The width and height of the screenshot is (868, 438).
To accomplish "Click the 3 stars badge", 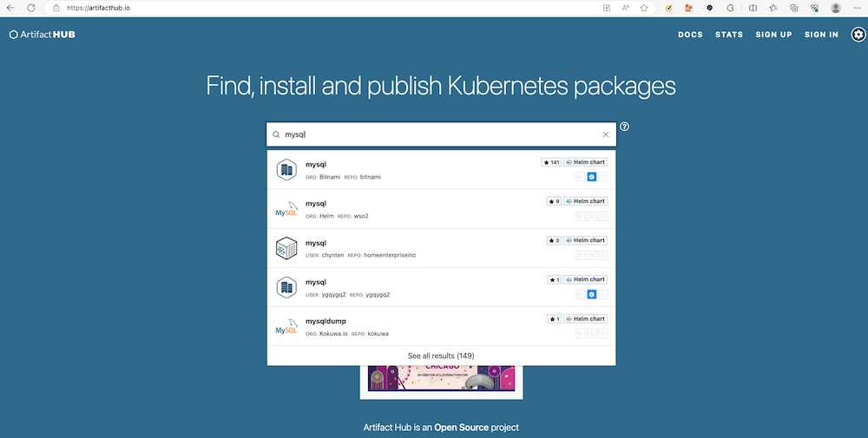I will tap(554, 240).
